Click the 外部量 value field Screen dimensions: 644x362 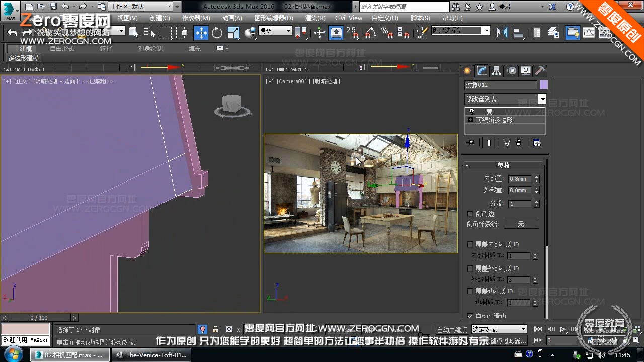point(520,190)
